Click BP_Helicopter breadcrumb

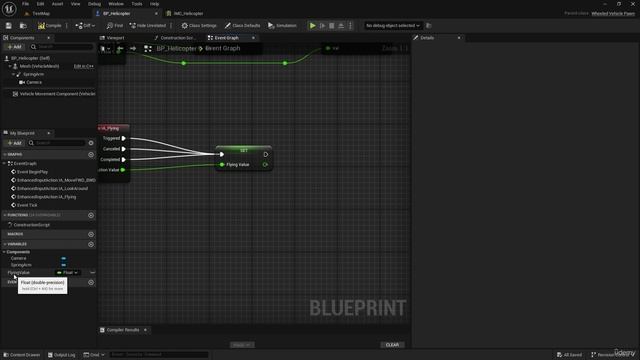[176, 49]
